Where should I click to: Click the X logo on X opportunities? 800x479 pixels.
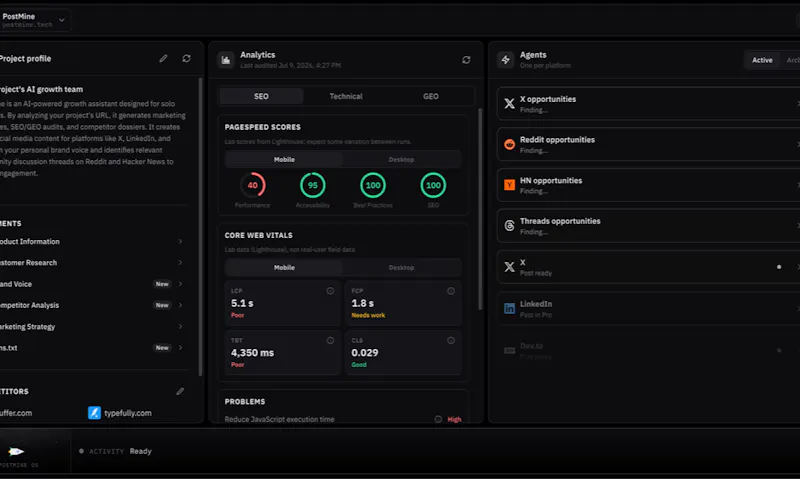click(x=509, y=104)
